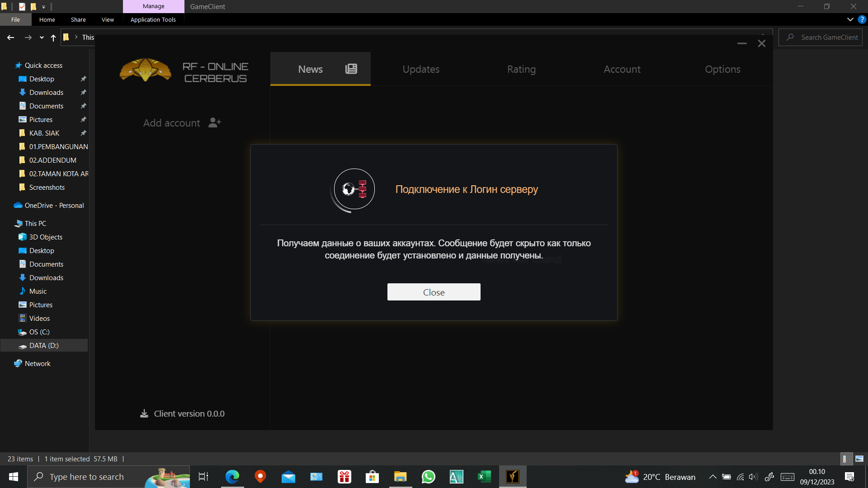This screenshot has height=488, width=868.
Task: Open volume control in system tray
Action: pyautogui.click(x=753, y=477)
